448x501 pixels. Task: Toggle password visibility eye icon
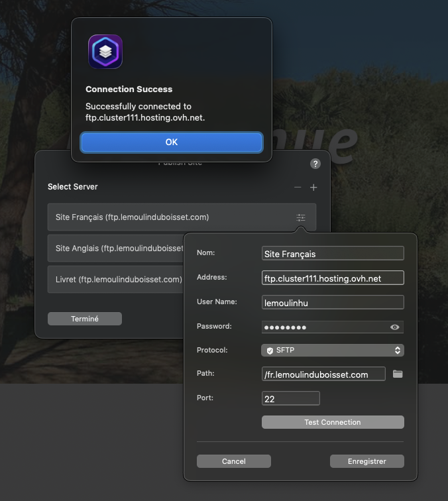tap(395, 327)
